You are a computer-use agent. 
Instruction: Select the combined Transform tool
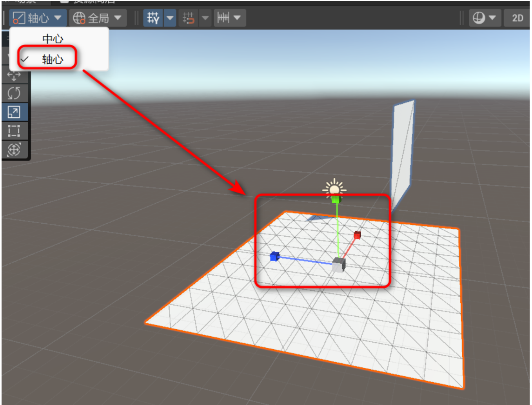point(14,150)
